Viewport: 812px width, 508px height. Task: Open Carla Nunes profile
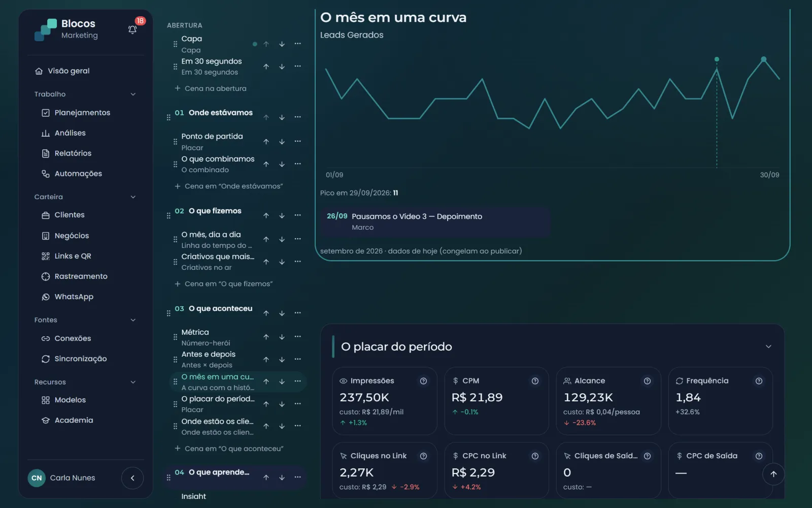click(x=62, y=478)
